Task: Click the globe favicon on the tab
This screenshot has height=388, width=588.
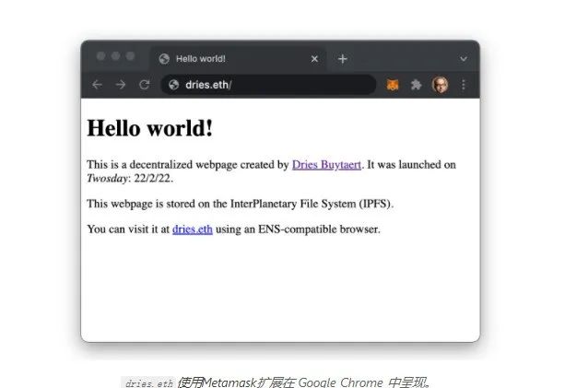Action: [x=164, y=59]
